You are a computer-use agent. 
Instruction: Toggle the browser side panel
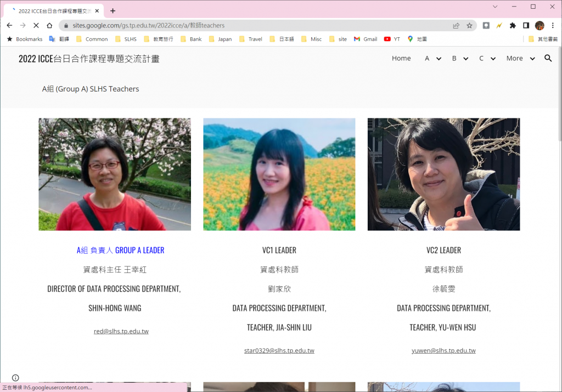[x=526, y=25]
